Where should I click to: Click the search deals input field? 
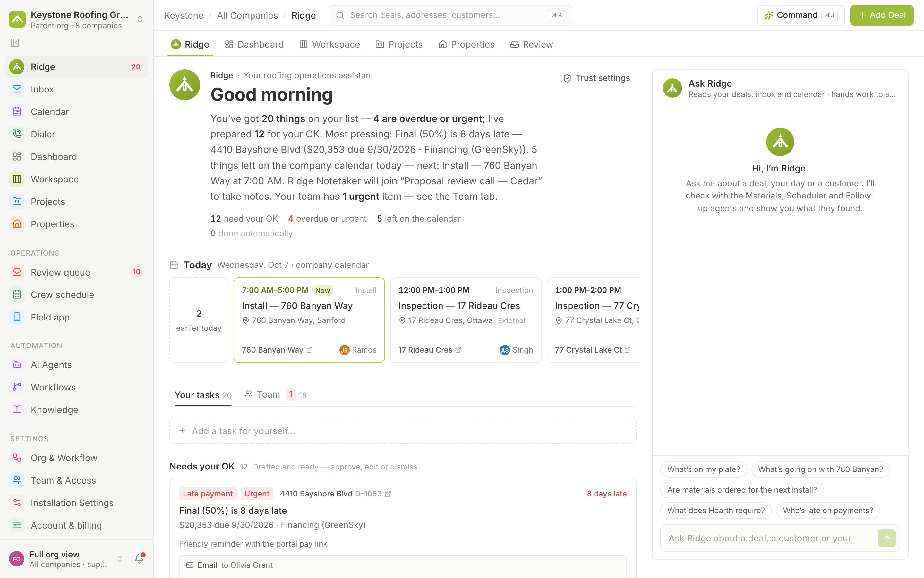pos(450,15)
